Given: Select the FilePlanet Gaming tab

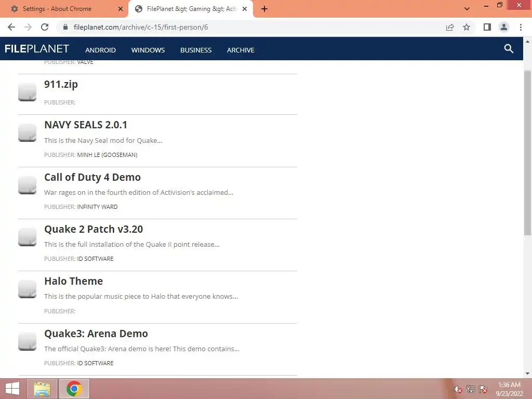Looking at the screenshot, I should click(x=192, y=9).
